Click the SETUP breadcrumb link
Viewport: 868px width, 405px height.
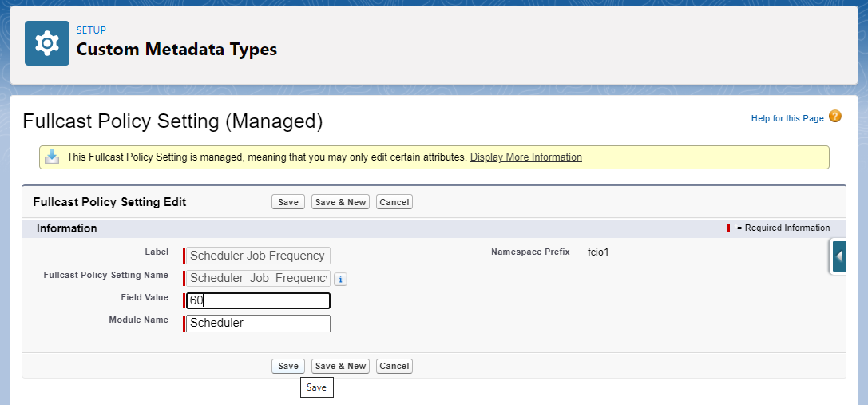(x=91, y=30)
